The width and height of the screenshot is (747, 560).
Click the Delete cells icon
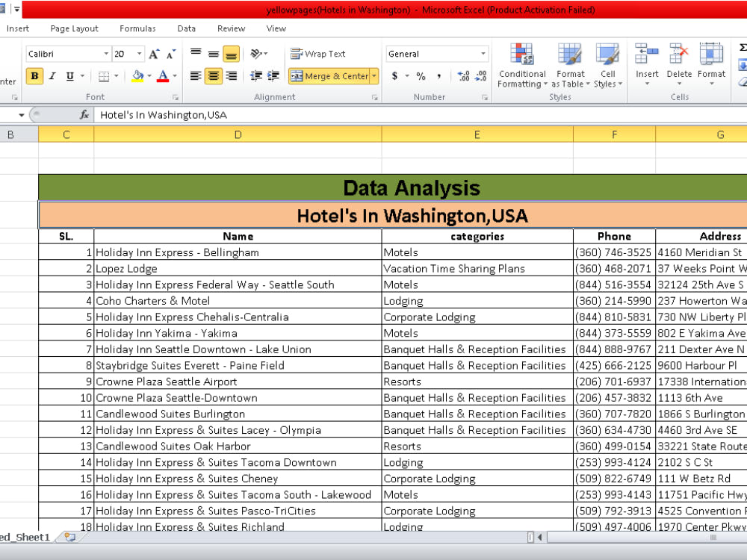click(679, 54)
